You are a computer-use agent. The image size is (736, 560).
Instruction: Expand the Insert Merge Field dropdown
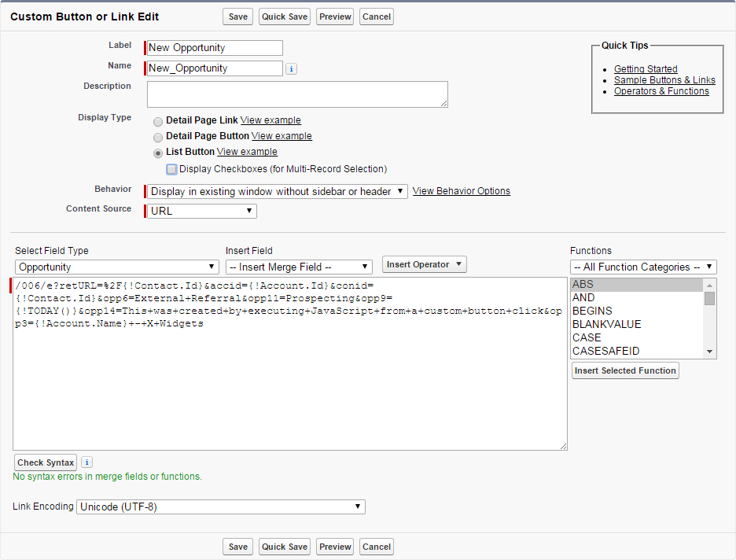[299, 267]
